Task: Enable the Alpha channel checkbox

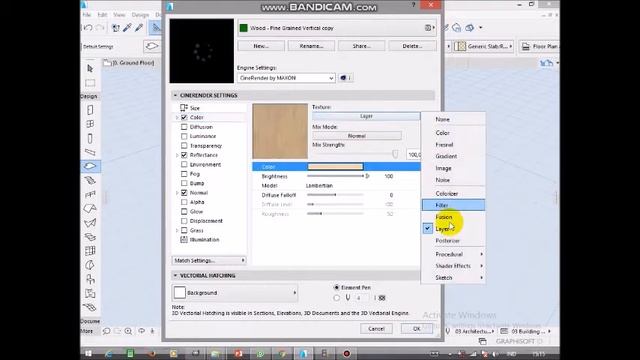Action: [x=184, y=202]
